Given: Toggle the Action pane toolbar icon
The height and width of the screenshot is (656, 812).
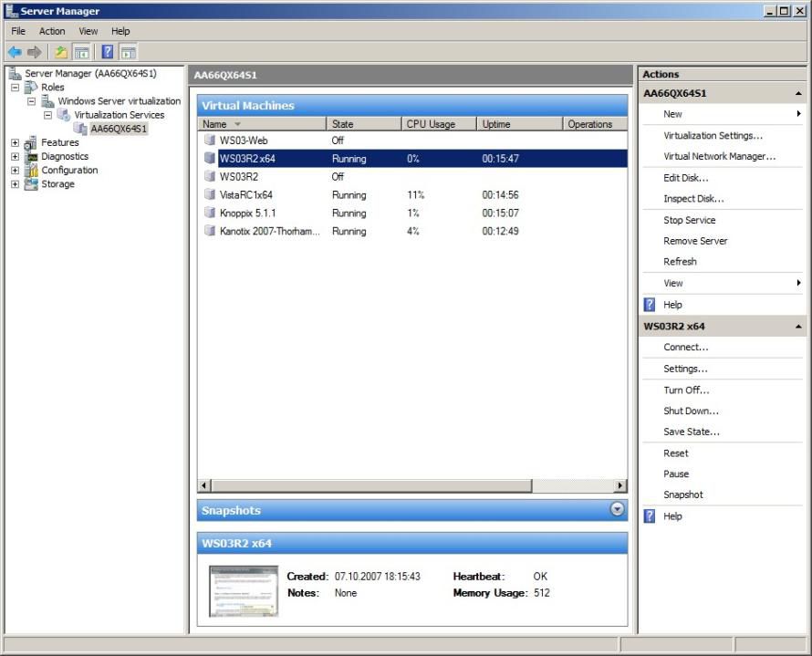Looking at the screenshot, I should [128, 52].
